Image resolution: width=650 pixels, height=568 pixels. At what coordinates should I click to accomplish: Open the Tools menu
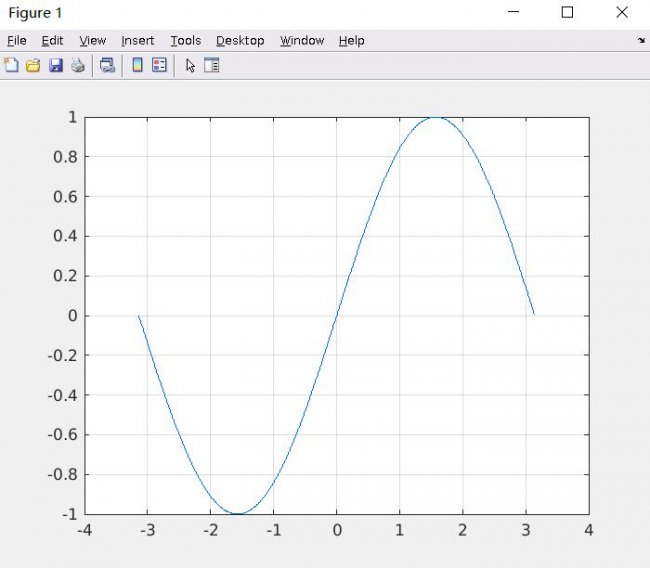[186, 41]
